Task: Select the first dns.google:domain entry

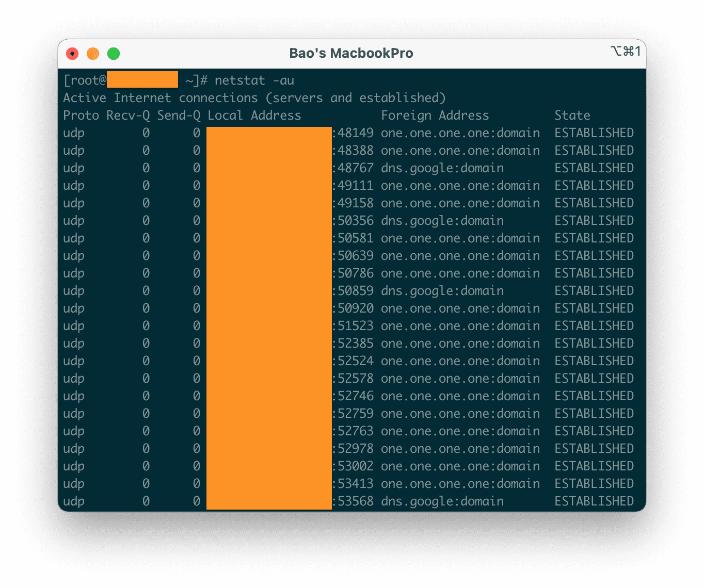Action: click(442, 168)
